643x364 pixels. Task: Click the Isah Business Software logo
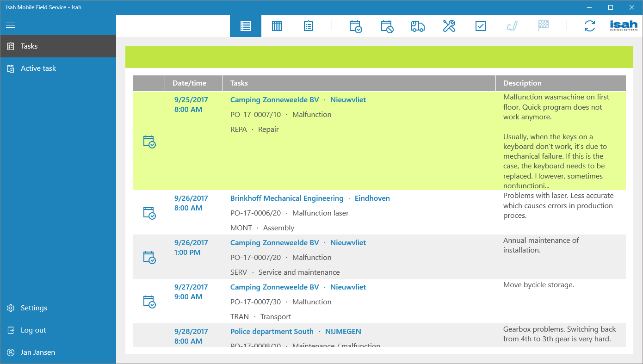[623, 25]
